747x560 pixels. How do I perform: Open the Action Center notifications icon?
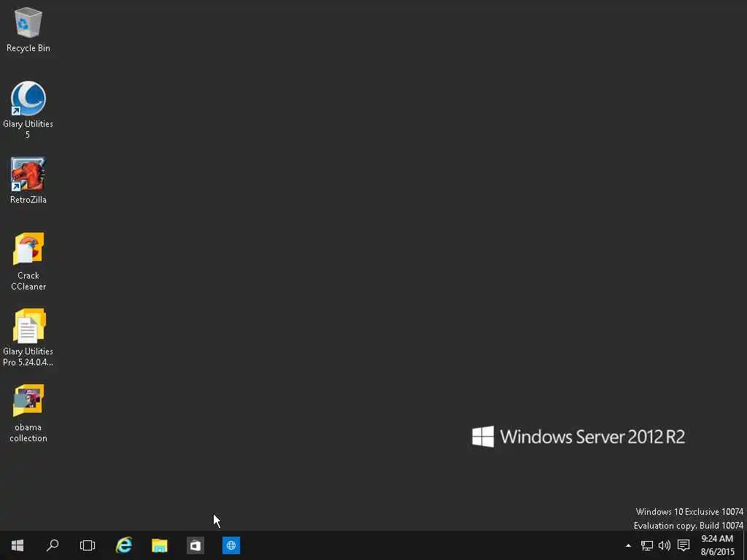coord(684,545)
